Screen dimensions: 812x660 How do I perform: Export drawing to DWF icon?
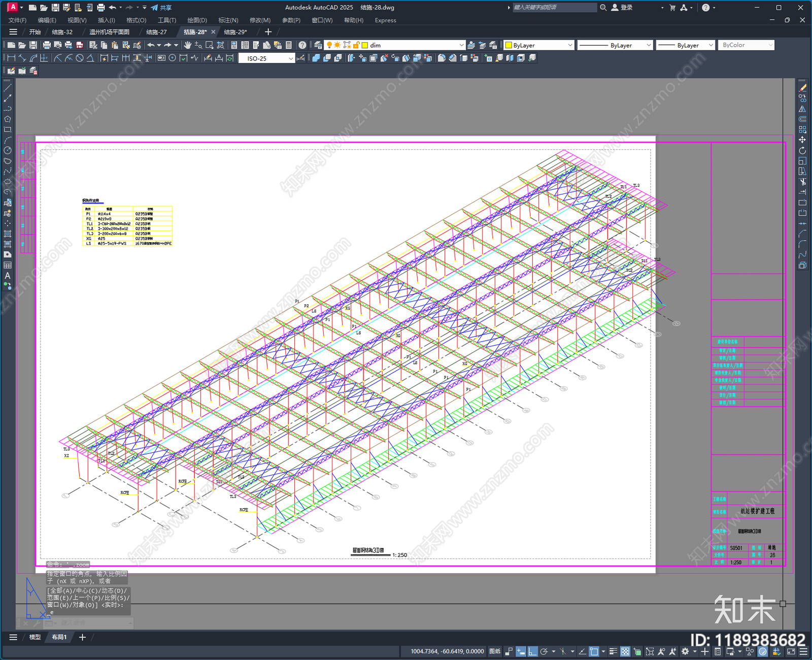tap(80, 45)
